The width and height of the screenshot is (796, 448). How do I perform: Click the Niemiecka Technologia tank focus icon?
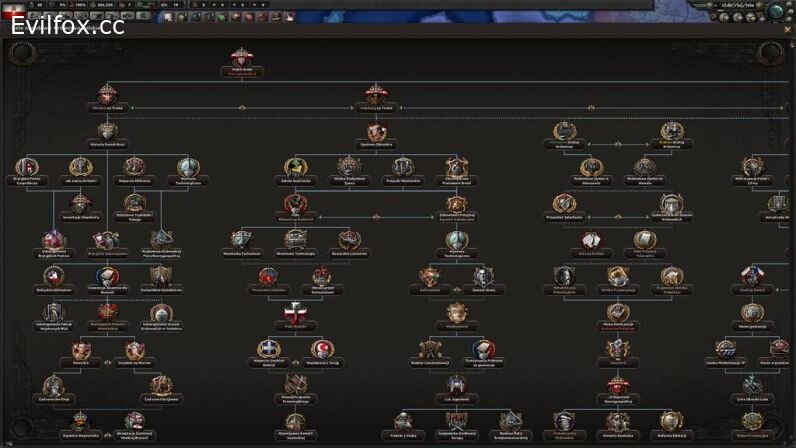pyautogui.click(x=294, y=240)
